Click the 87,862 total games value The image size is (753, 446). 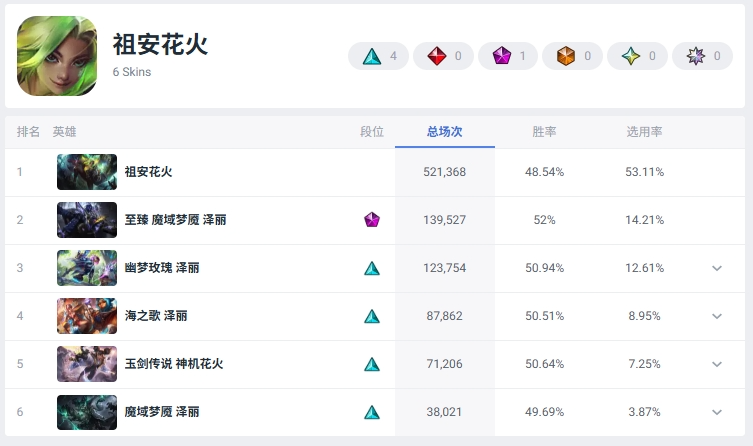(x=445, y=316)
